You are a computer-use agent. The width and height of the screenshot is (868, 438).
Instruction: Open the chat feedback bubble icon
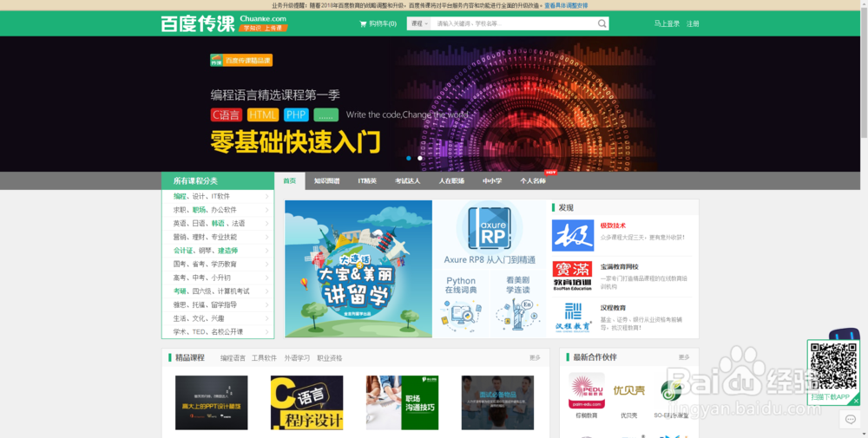(x=851, y=421)
